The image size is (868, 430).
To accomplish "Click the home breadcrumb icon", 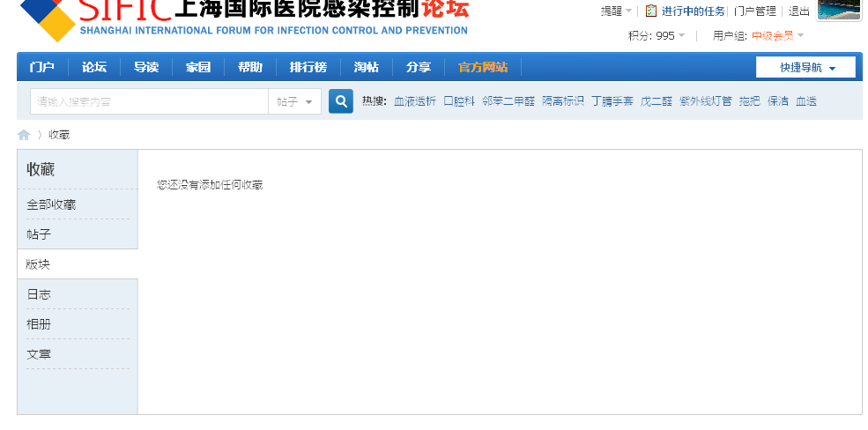I will pyautogui.click(x=24, y=135).
